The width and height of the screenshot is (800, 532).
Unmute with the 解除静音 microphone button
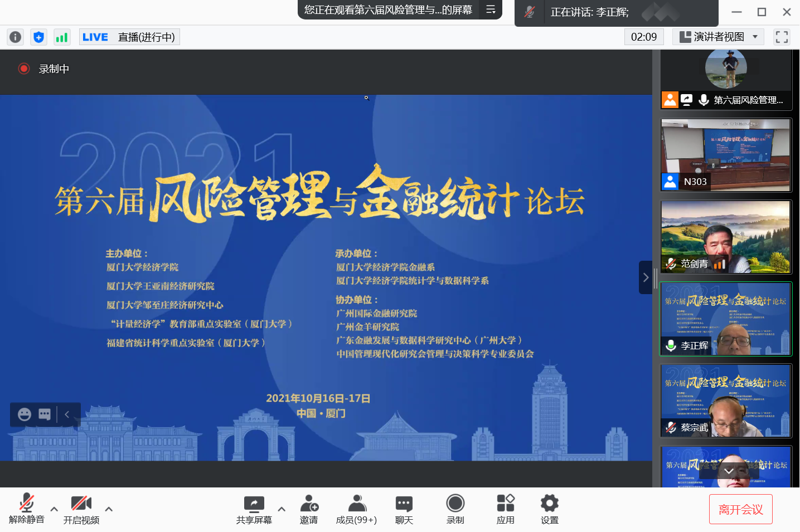click(26, 509)
